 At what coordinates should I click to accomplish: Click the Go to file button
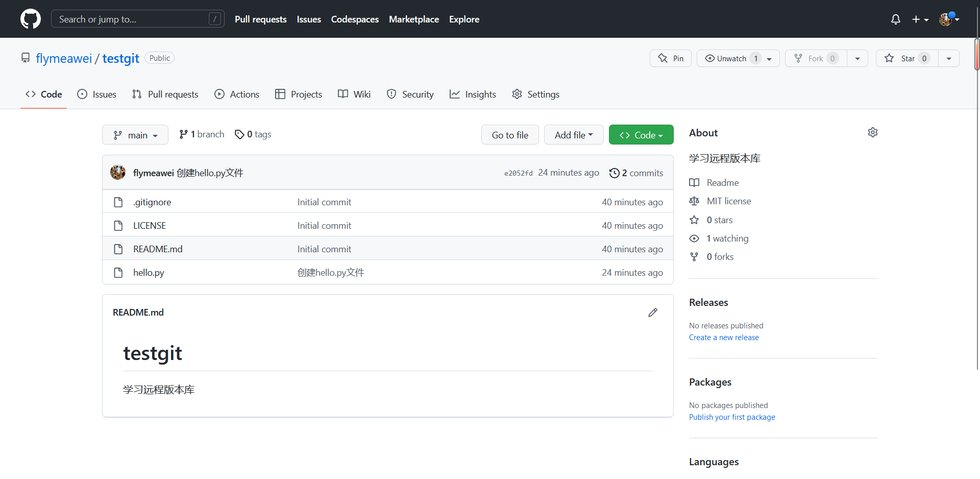[510, 135]
